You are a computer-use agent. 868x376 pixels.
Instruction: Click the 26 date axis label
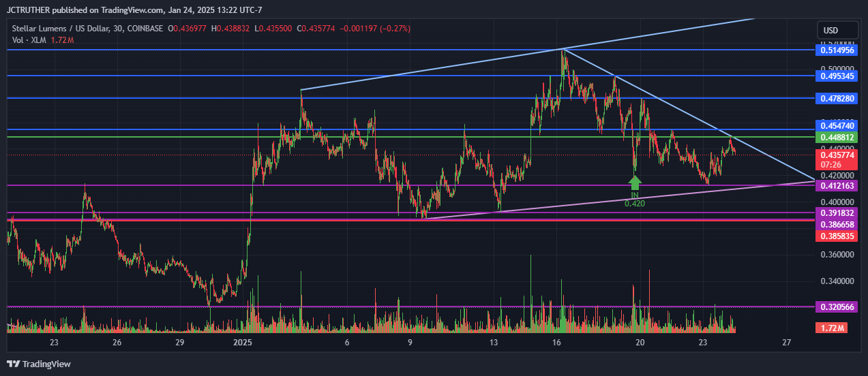117,342
